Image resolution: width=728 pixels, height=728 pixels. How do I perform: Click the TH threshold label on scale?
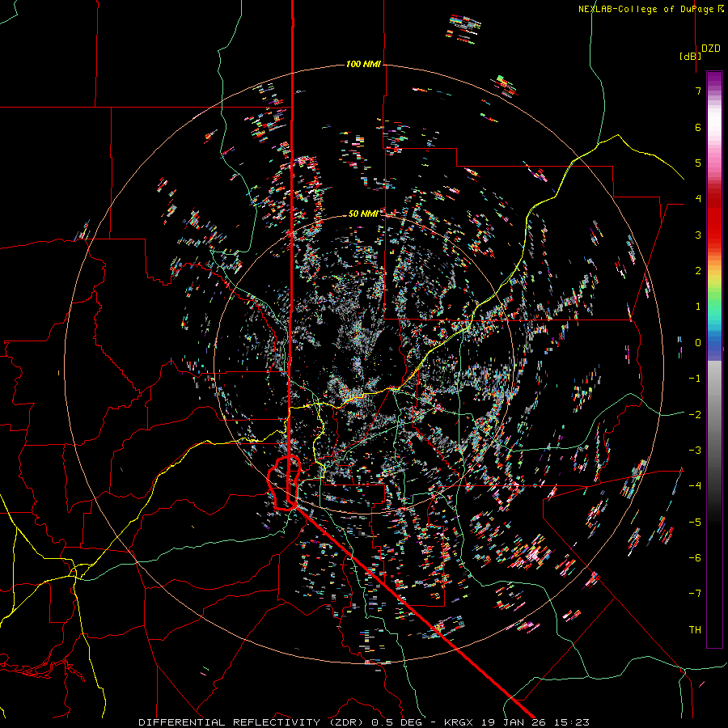tap(695, 629)
